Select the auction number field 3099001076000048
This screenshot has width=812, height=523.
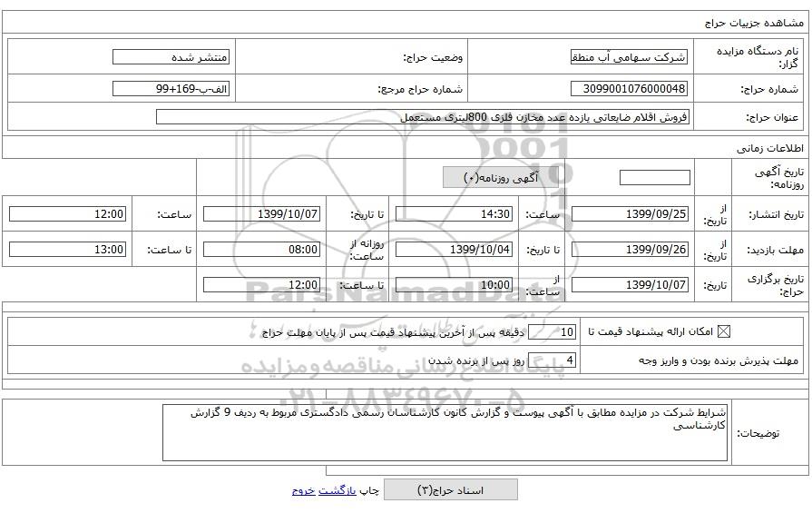(x=630, y=89)
